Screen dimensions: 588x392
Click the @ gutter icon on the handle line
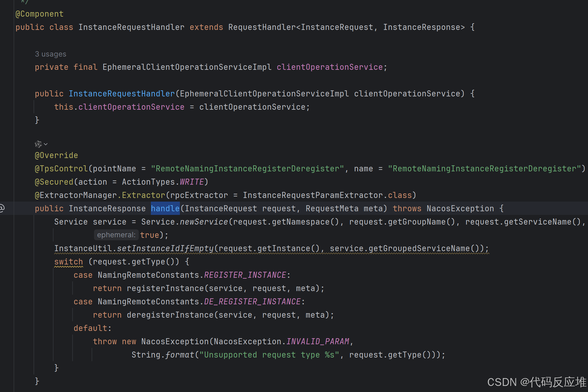2,208
